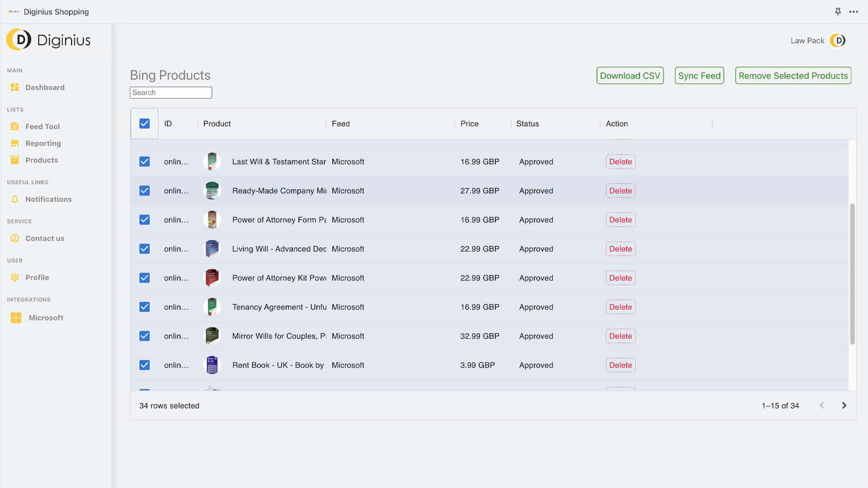Uncheck the select-all checkbox in the table header
Screen dimensions: 868x488
coord(144,124)
